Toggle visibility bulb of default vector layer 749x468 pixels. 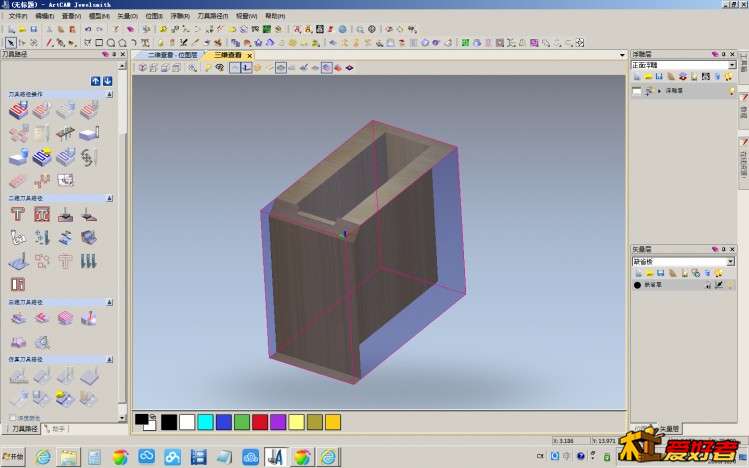point(731,285)
